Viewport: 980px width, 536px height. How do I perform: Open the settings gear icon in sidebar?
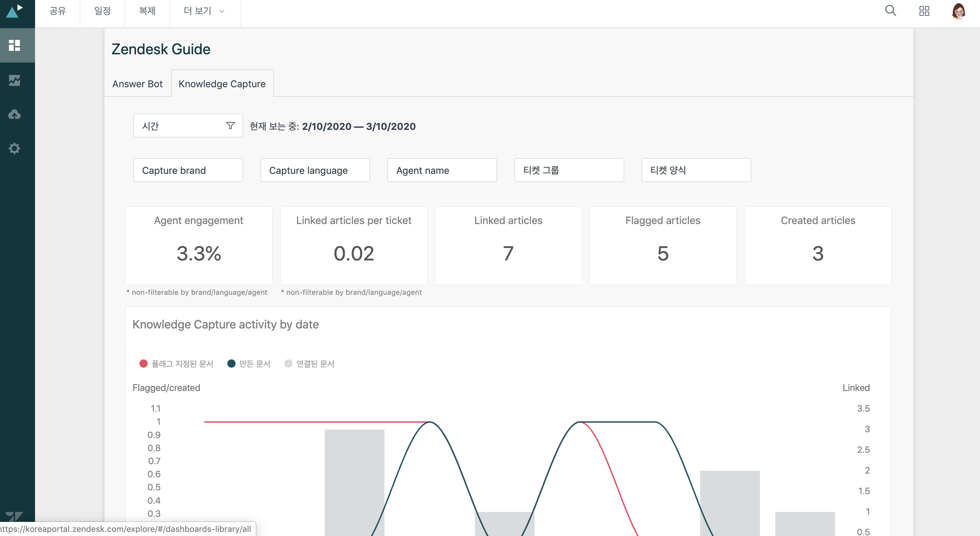[14, 148]
